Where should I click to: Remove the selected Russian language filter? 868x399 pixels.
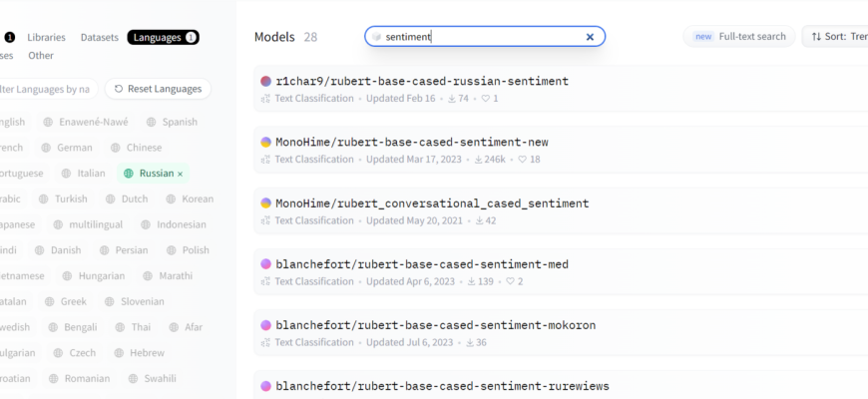(181, 174)
